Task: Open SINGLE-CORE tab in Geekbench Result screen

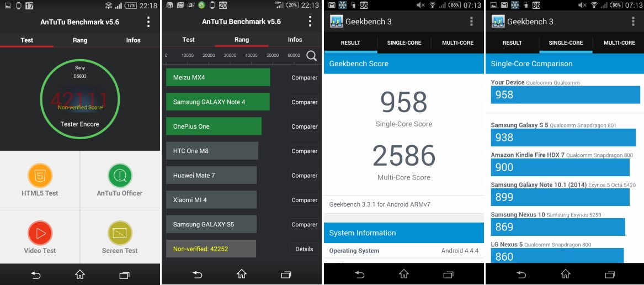Action: pyautogui.click(x=404, y=43)
